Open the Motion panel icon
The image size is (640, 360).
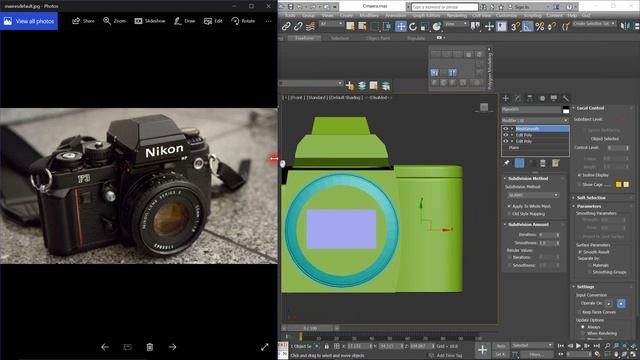point(542,98)
